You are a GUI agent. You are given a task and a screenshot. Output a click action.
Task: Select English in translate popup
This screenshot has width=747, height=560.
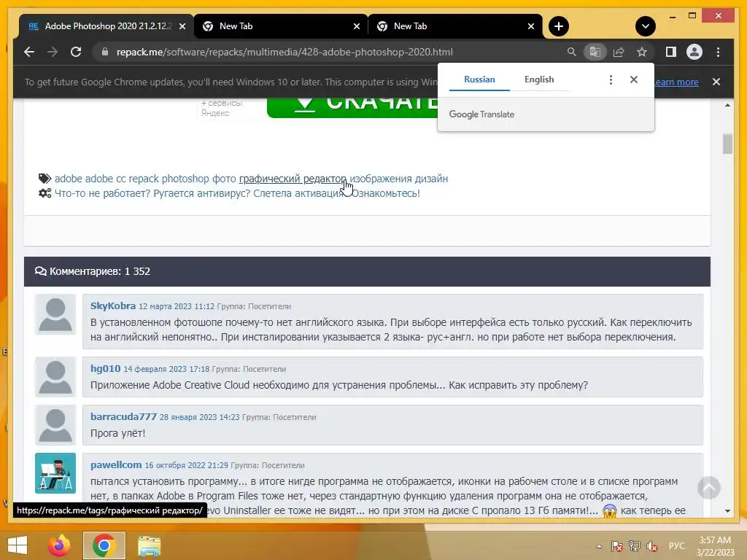(539, 79)
